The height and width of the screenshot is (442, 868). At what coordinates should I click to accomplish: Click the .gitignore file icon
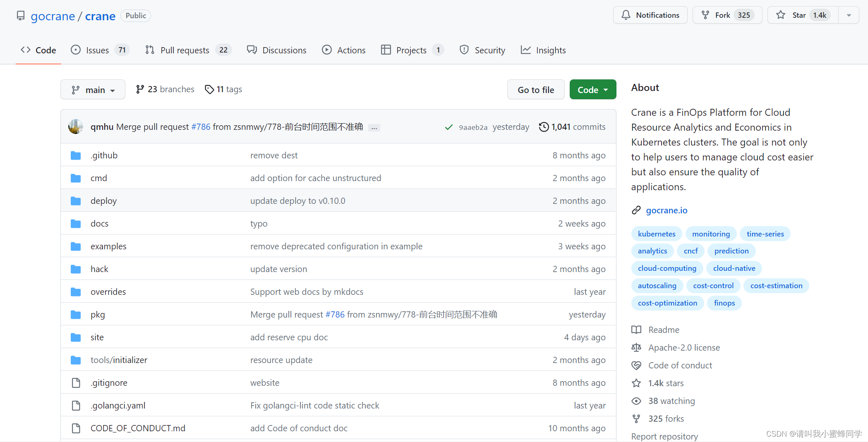pos(76,383)
